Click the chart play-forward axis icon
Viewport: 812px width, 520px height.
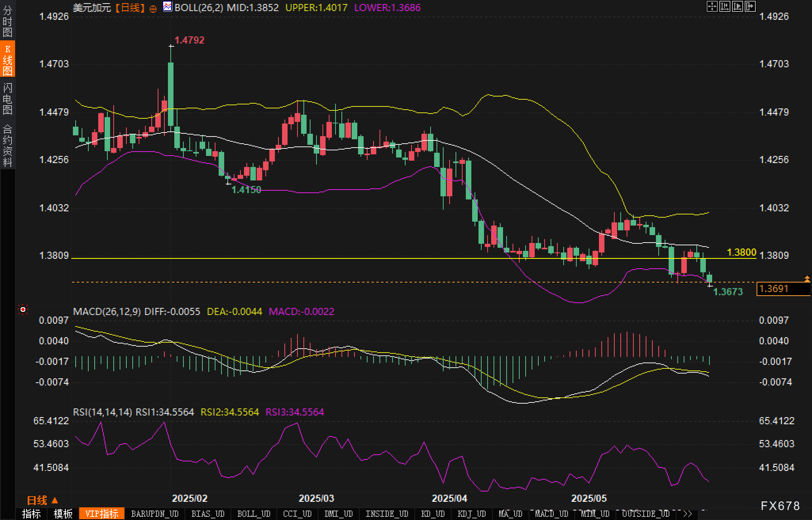coord(737,6)
